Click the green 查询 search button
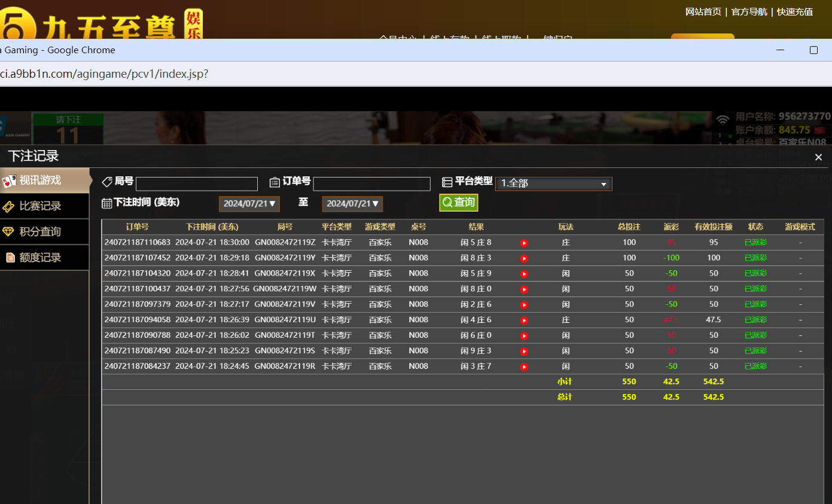 pyautogui.click(x=459, y=203)
